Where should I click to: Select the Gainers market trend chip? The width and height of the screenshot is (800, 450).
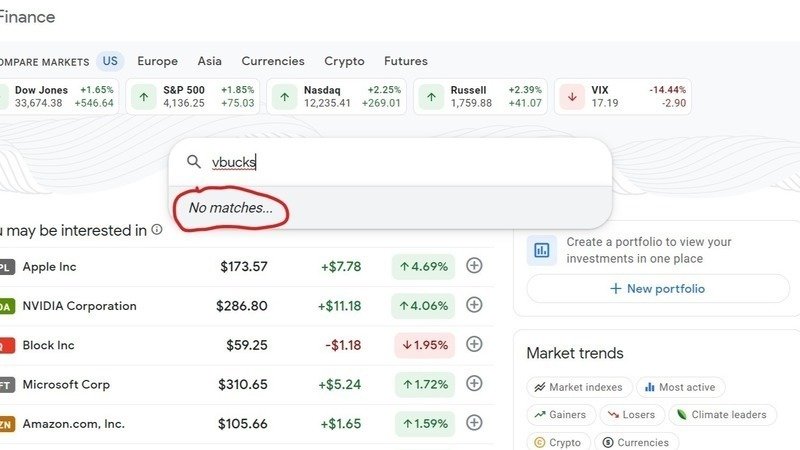coord(561,414)
